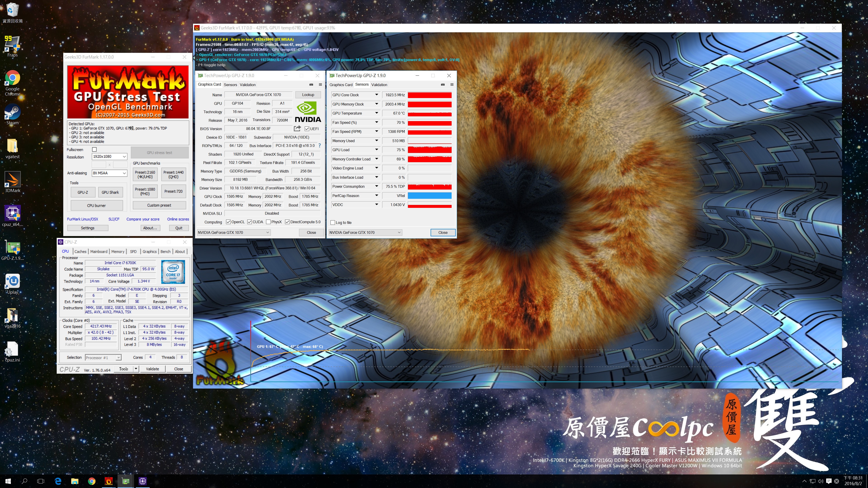Image resolution: width=868 pixels, height=488 pixels.
Task: Open Validation tab in GPU-Z Sensors window
Action: click(379, 84)
